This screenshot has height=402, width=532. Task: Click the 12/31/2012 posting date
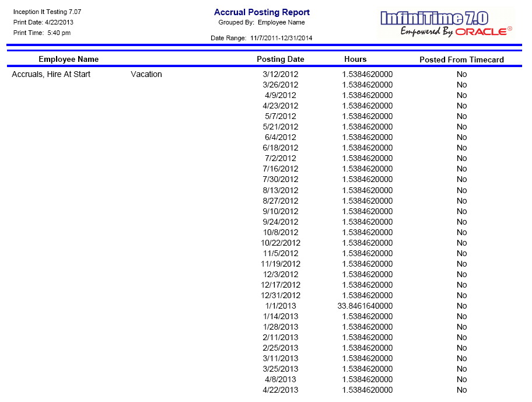280,295
